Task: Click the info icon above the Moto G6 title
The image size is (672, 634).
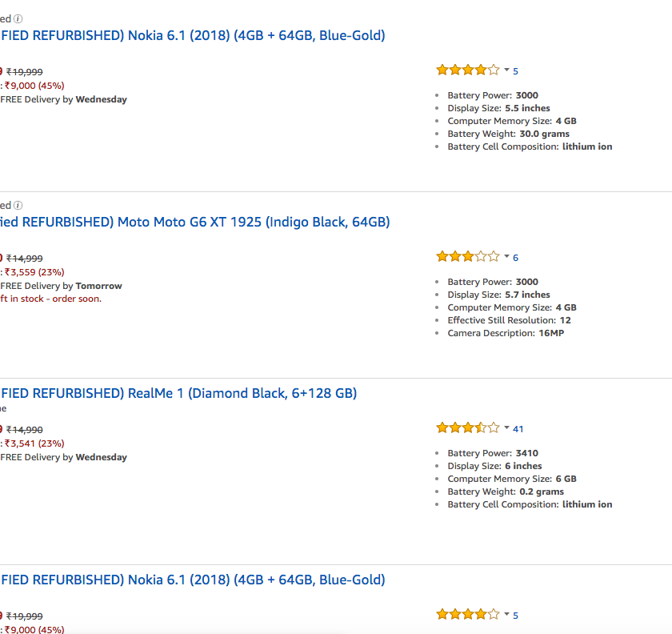Action: 18,206
